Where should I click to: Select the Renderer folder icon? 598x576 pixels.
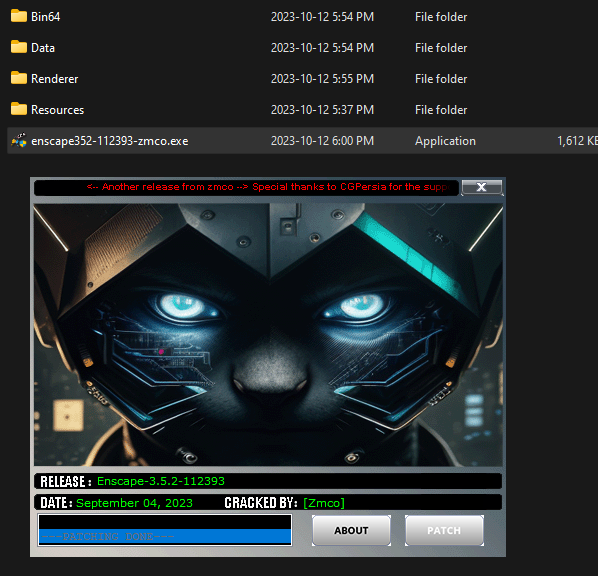[x=19, y=78]
